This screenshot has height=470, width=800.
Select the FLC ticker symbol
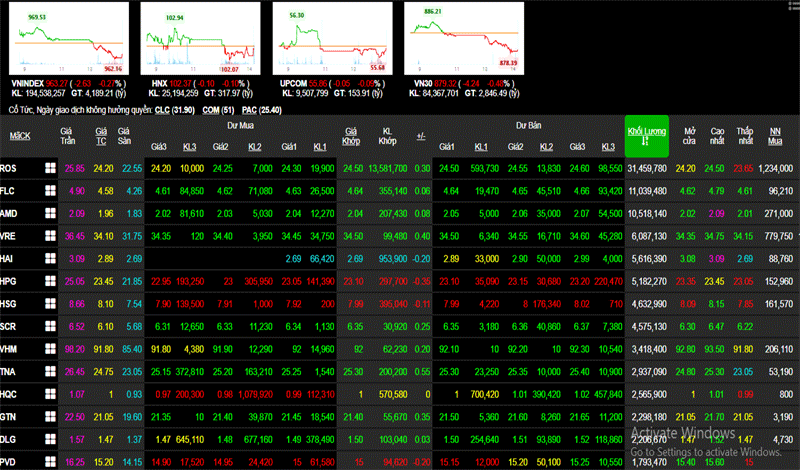[8, 191]
